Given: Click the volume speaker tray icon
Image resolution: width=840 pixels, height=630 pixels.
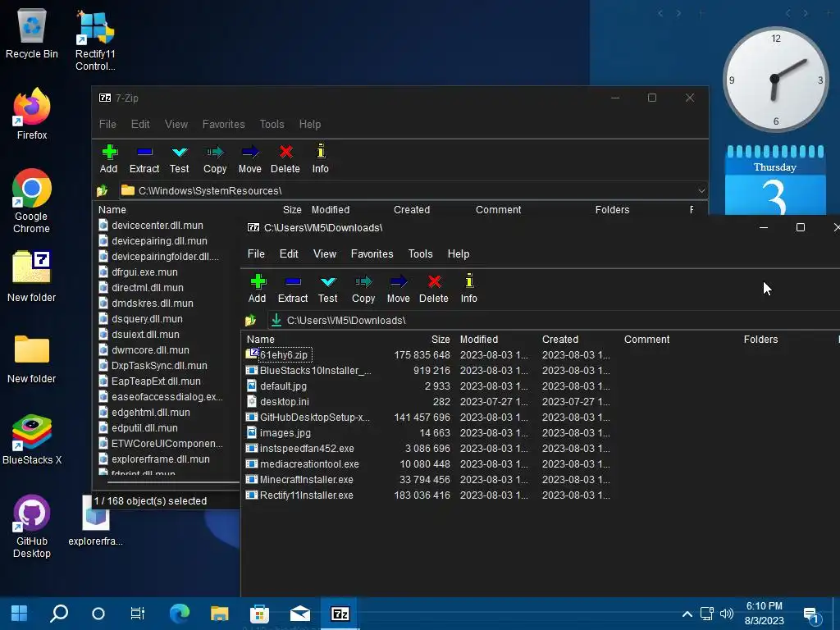Looking at the screenshot, I should point(727,614).
